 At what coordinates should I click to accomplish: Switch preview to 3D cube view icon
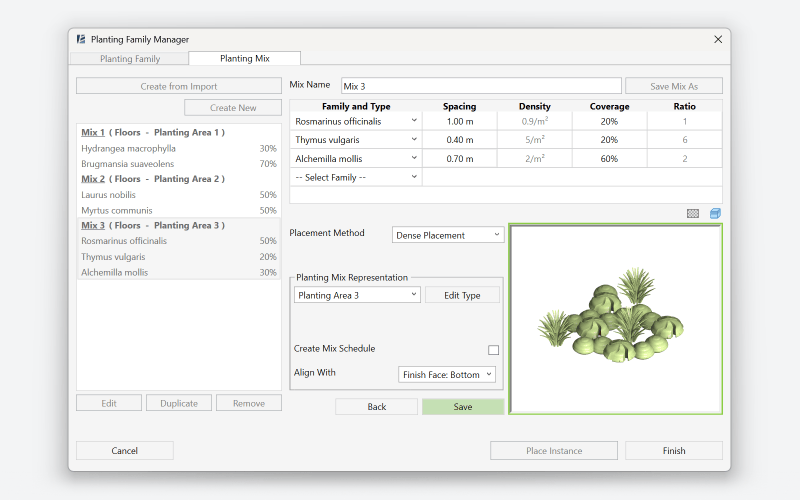[715, 213]
